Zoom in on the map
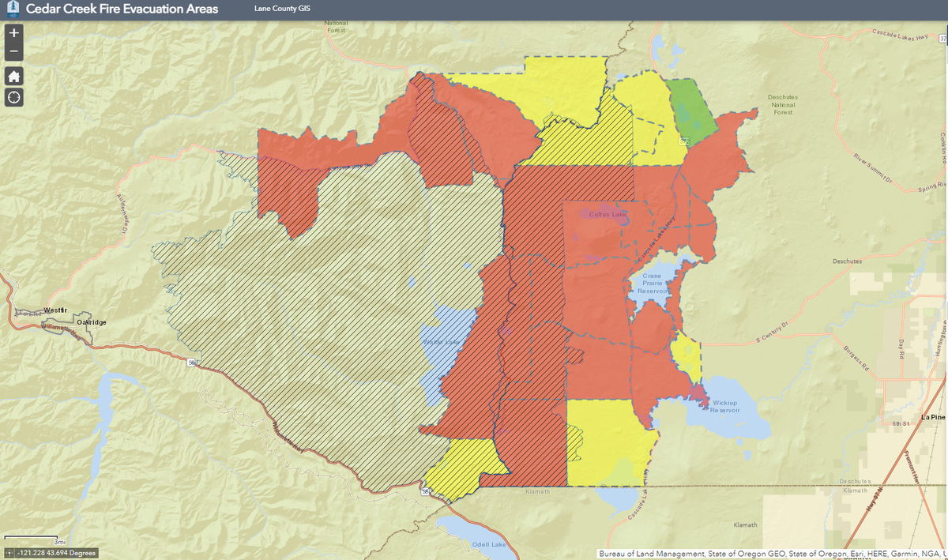This screenshot has height=560, width=948. click(x=14, y=33)
